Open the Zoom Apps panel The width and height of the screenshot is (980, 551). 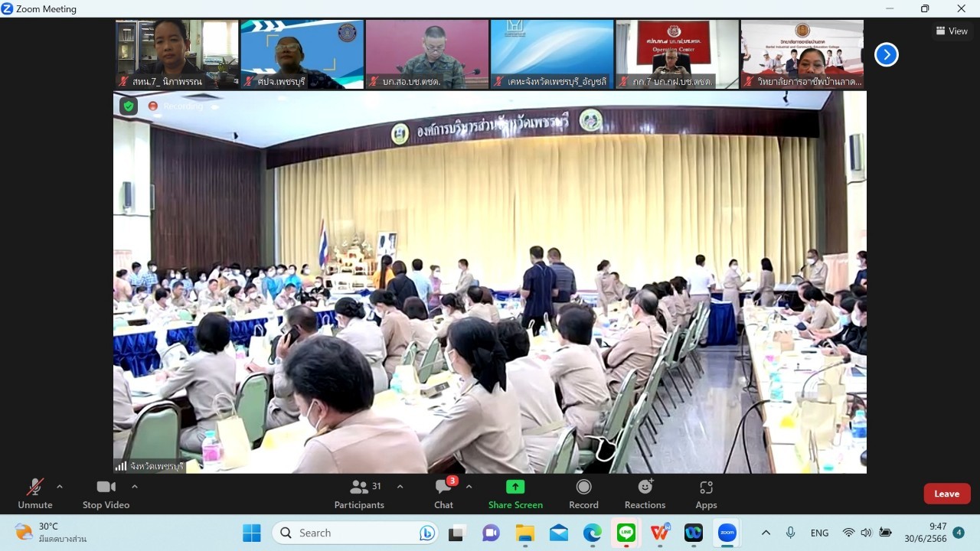click(706, 494)
